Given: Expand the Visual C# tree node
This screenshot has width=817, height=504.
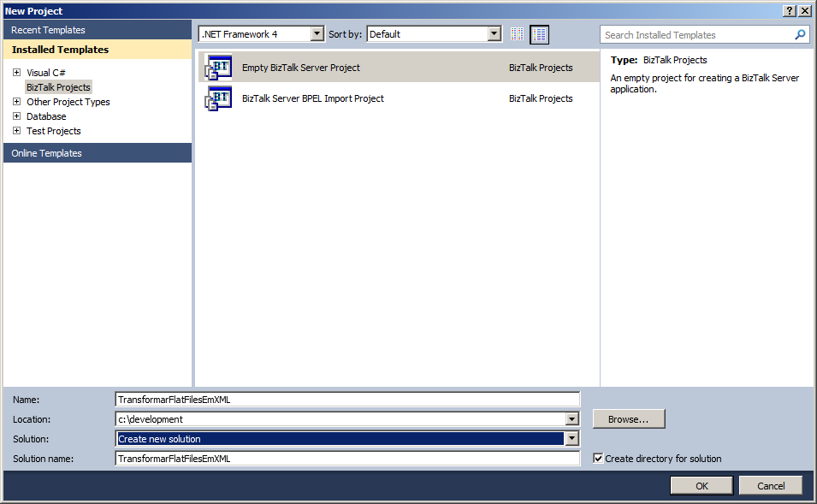Looking at the screenshot, I should [x=16, y=73].
